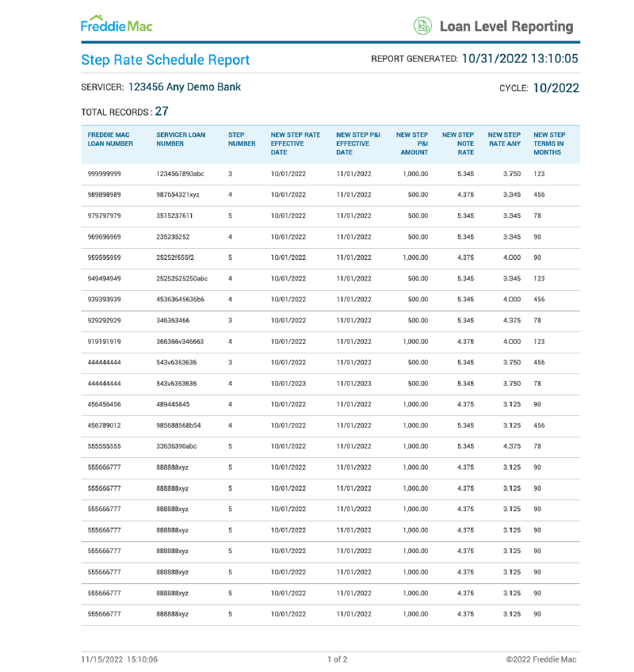Select loan number 979797979
Screen dimensions: 634x672
(x=105, y=216)
